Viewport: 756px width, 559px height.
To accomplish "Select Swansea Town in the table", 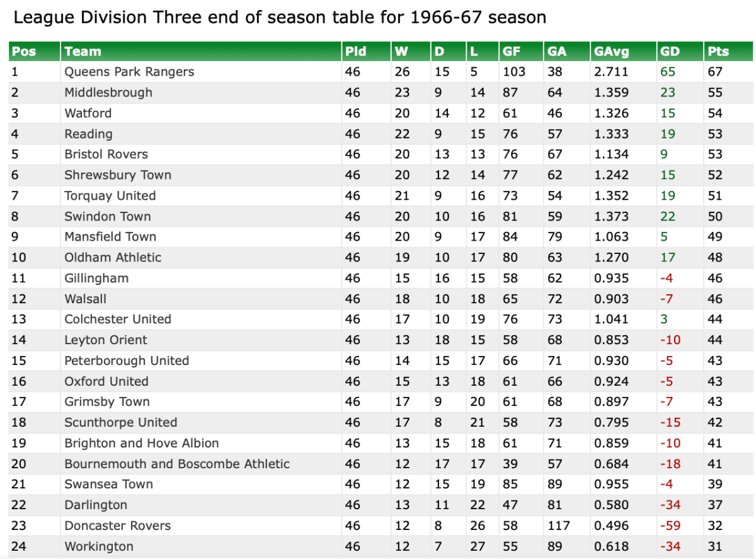I will pos(108,484).
